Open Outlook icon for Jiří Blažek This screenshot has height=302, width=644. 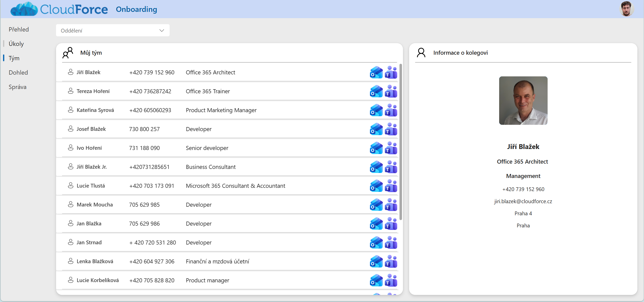coord(376,73)
